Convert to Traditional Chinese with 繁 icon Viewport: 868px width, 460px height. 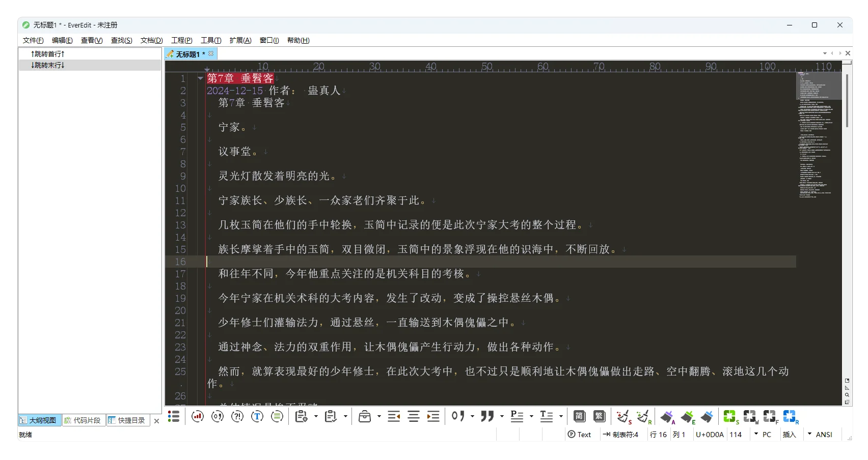point(599,417)
